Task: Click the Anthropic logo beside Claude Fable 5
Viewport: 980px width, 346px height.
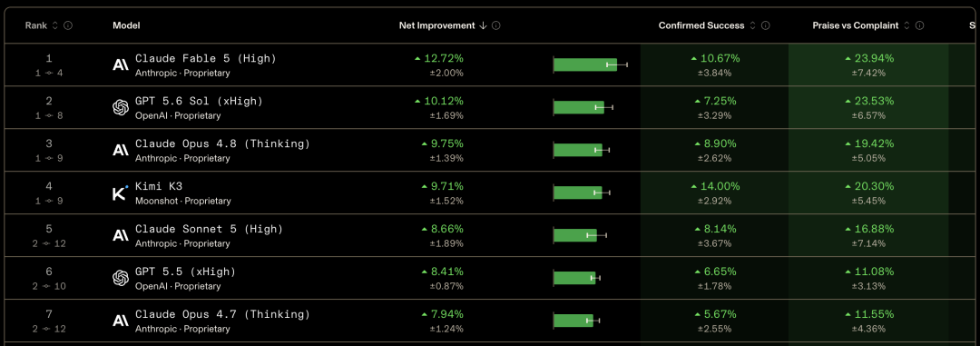Action: [120, 64]
